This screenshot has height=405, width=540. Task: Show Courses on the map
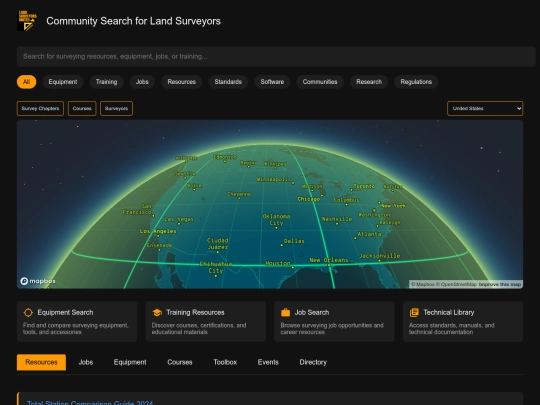coord(82,108)
